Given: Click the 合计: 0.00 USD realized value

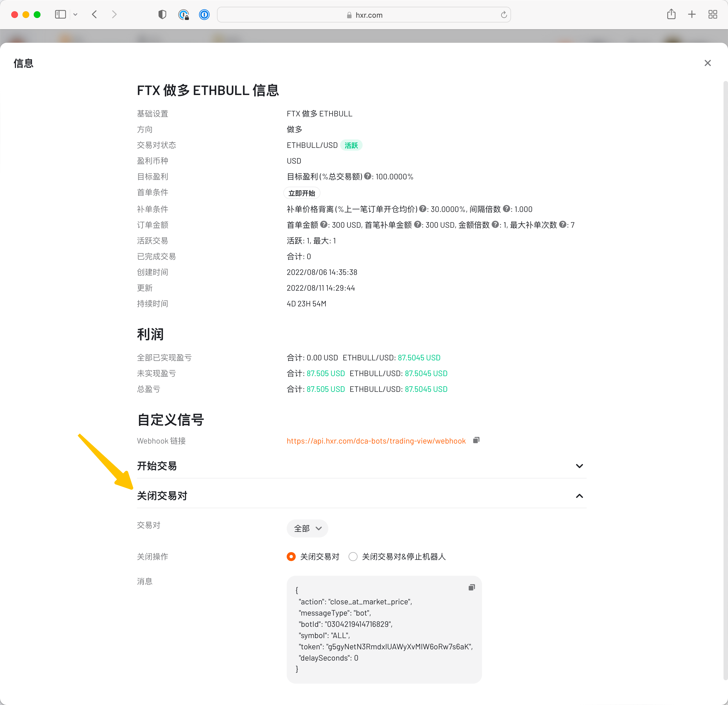Looking at the screenshot, I should [x=312, y=357].
